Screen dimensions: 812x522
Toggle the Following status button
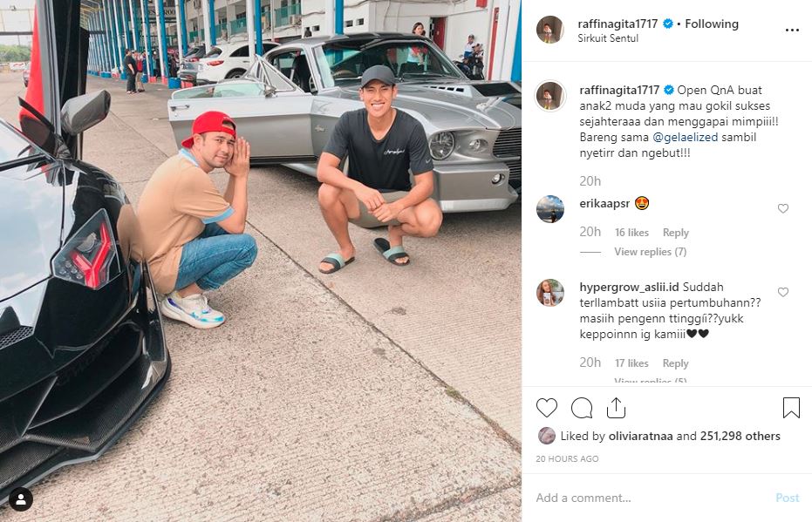[x=712, y=24]
